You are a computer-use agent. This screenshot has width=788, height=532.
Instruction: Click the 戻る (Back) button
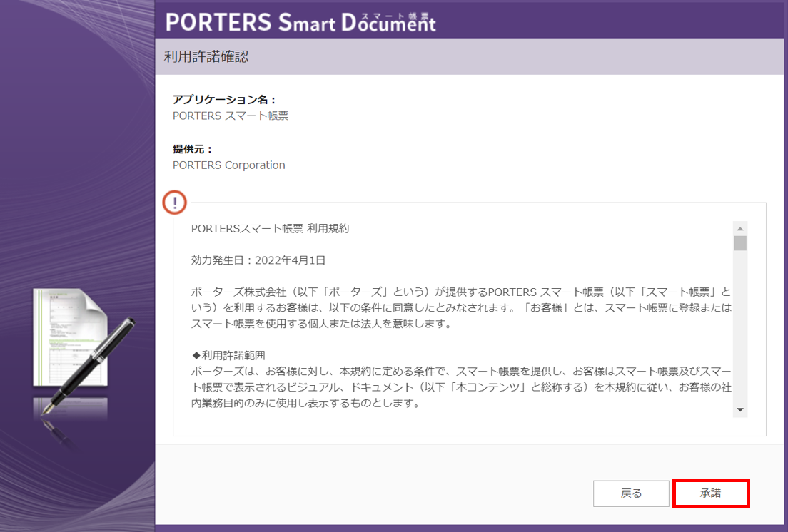631,493
